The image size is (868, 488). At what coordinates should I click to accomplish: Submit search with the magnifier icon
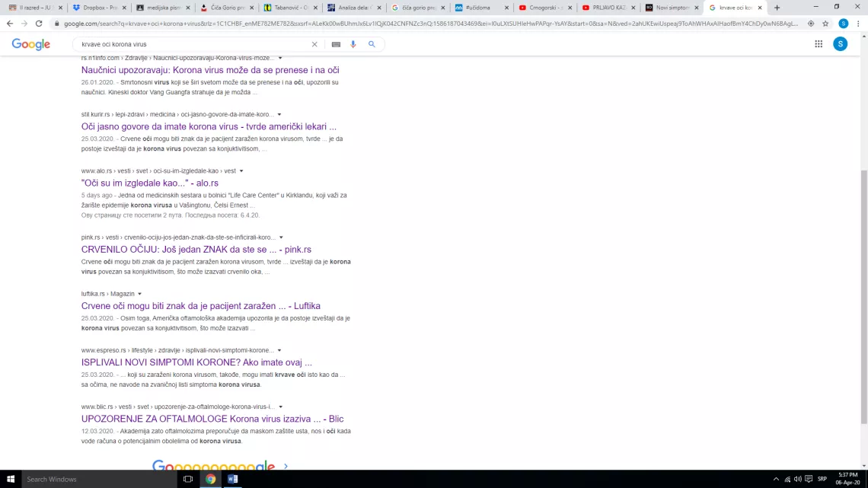[372, 44]
